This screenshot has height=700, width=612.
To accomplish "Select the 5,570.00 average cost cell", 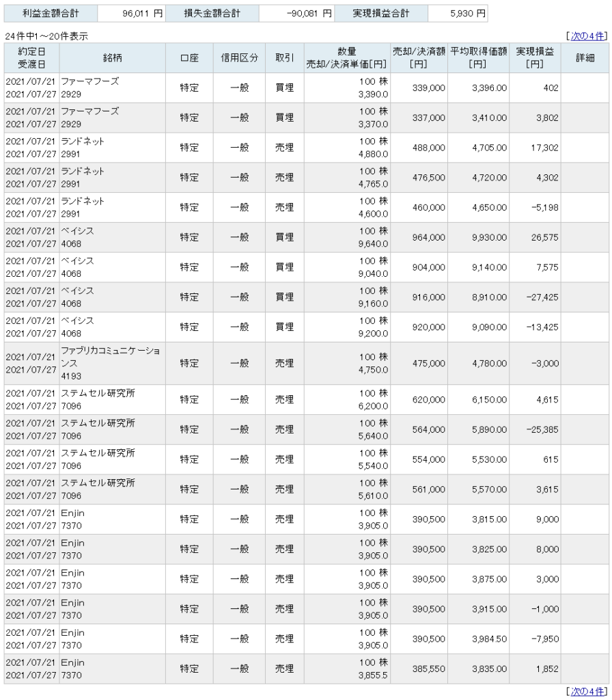I will point(478,489).
